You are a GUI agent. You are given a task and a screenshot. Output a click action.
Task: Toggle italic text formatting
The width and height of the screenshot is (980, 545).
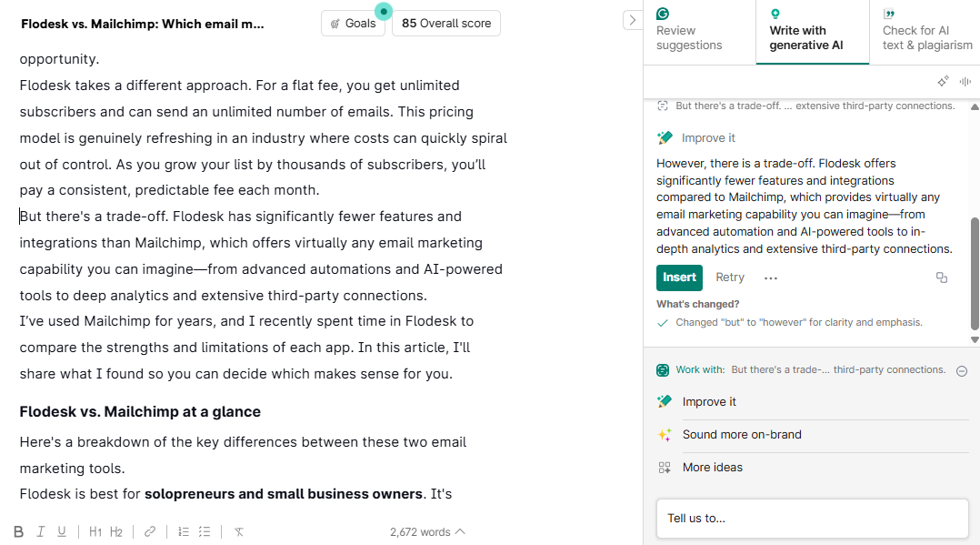(40, 532)
